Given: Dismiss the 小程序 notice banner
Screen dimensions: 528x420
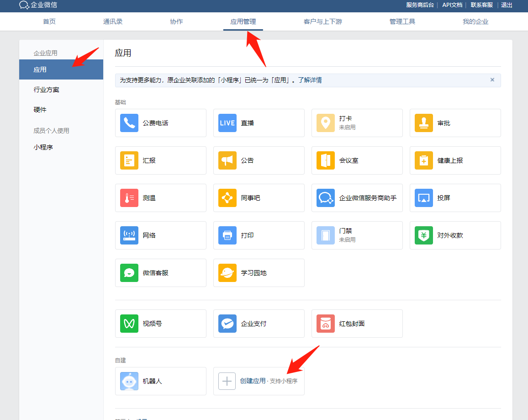Looking at the screenshot, I should [492, 80].
